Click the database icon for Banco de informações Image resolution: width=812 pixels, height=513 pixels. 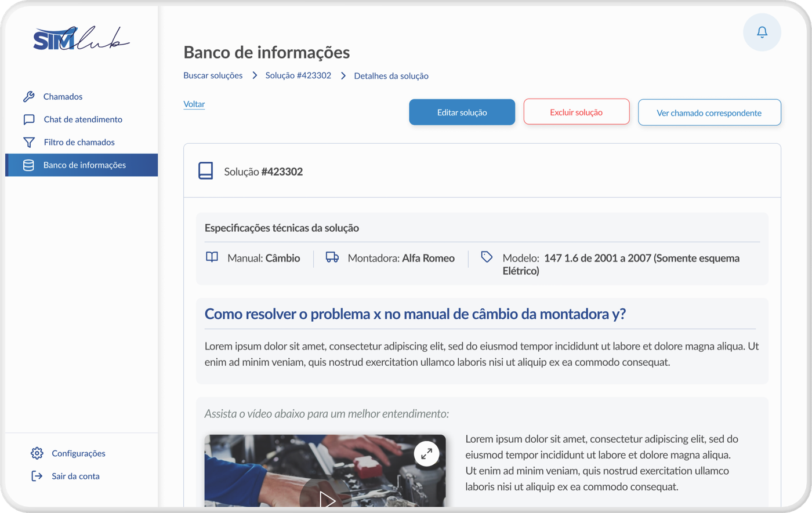click(x=28, y=165)
